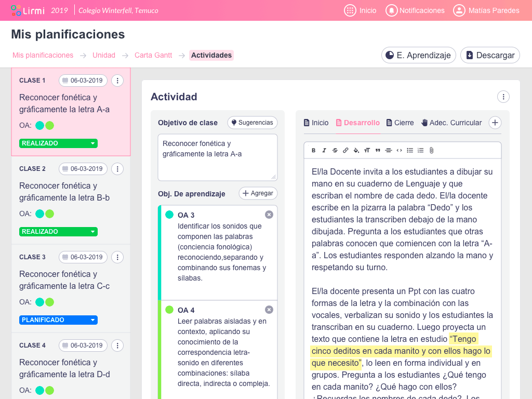Click the Objetivo de clase text field
This screenshot has height=399, width=532.
coord(218,157)
